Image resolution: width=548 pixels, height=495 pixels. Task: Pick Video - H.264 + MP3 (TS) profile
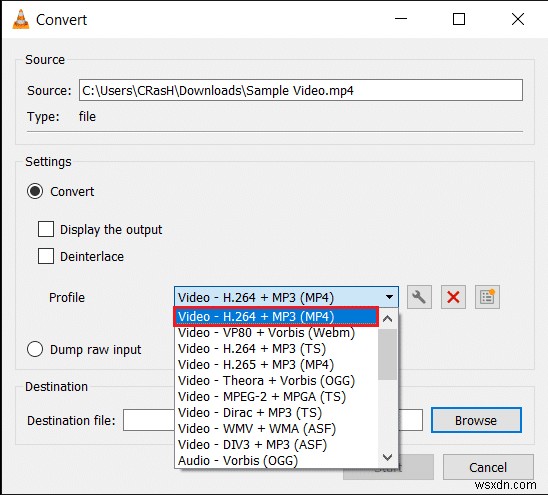[276, 349]
